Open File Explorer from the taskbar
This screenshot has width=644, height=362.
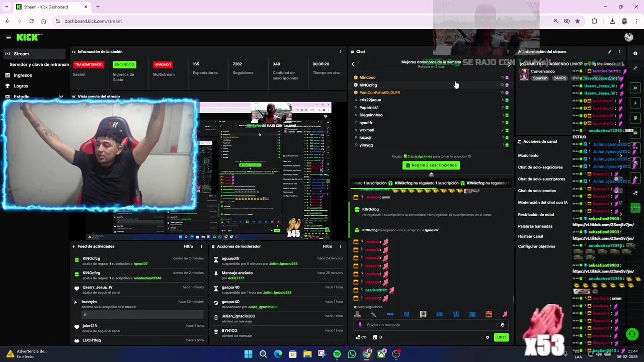tap(307, 354)
